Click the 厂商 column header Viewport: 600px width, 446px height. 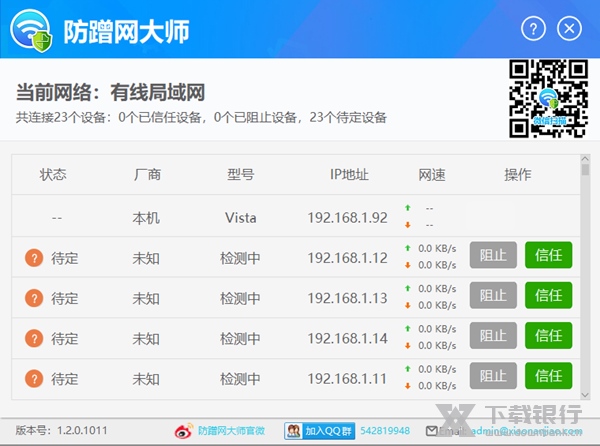147,174
